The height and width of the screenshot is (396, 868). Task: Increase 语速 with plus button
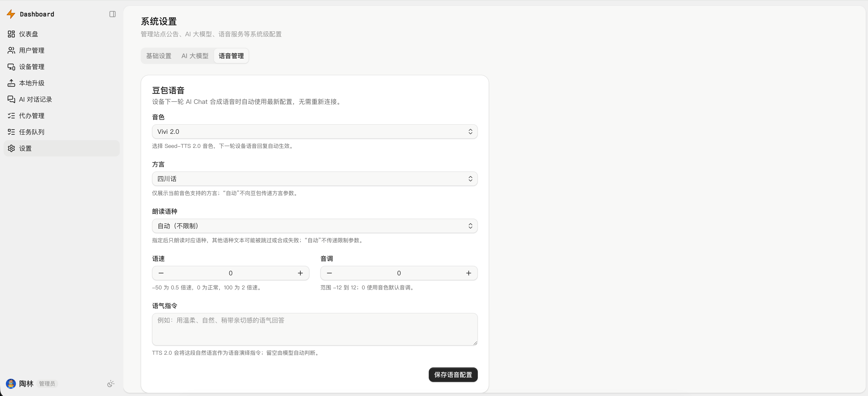[x=300, y=273]
